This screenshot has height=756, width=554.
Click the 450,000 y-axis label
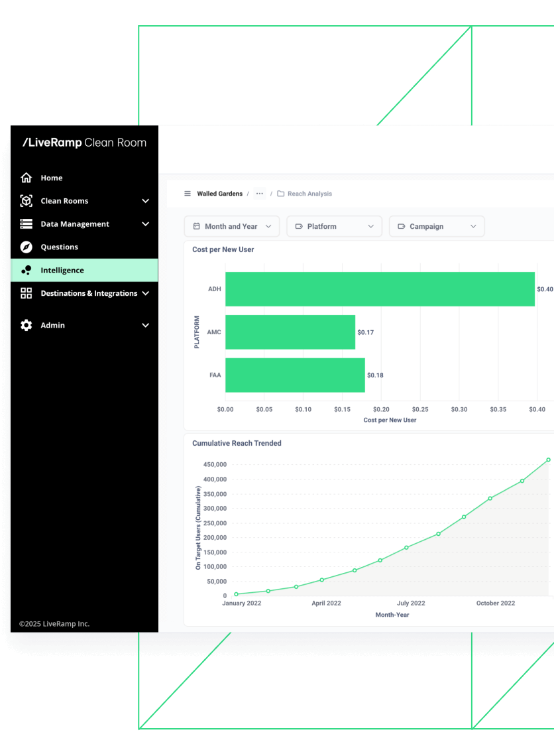tap(215, 465)
